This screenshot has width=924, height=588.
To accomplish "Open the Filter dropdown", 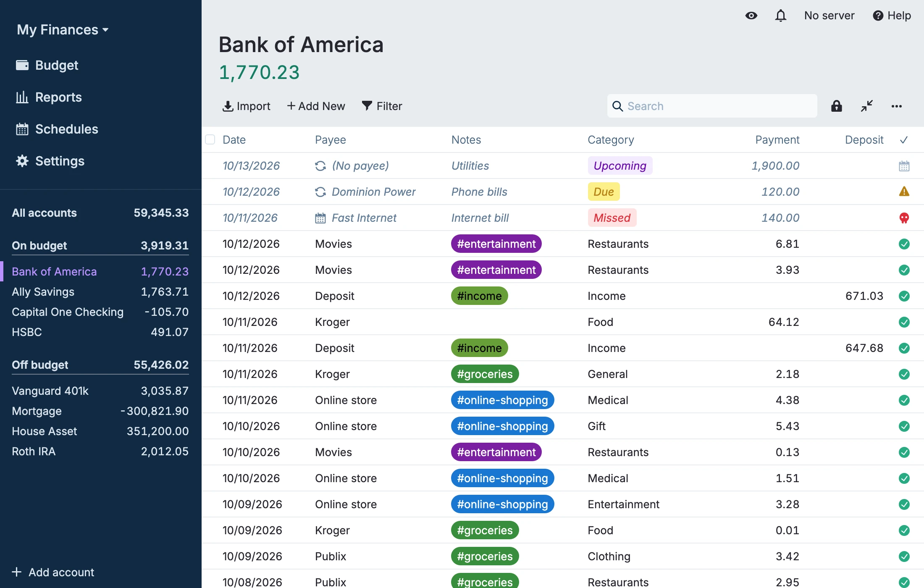I will (382, 106).
